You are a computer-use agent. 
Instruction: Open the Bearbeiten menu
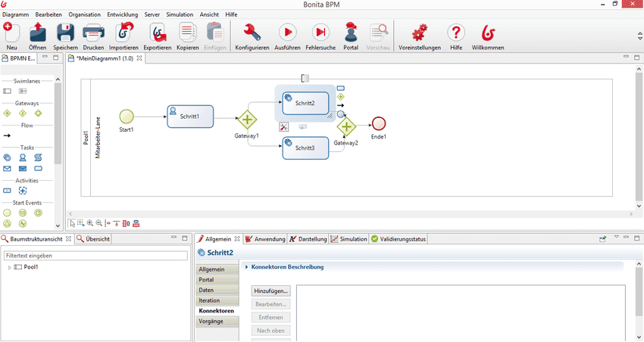(48, 14)
